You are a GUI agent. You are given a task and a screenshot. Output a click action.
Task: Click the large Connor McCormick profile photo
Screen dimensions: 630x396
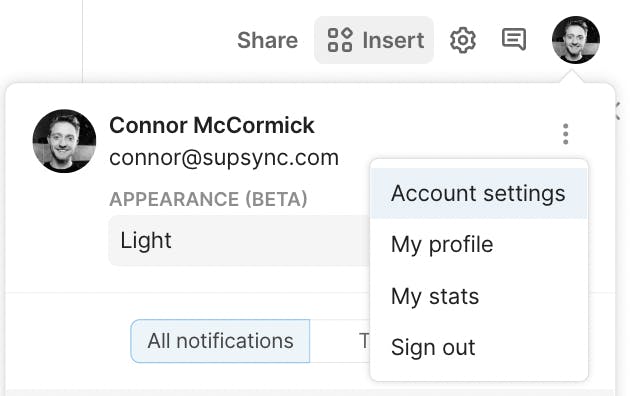pyautogui.click(x=64, y=141)
